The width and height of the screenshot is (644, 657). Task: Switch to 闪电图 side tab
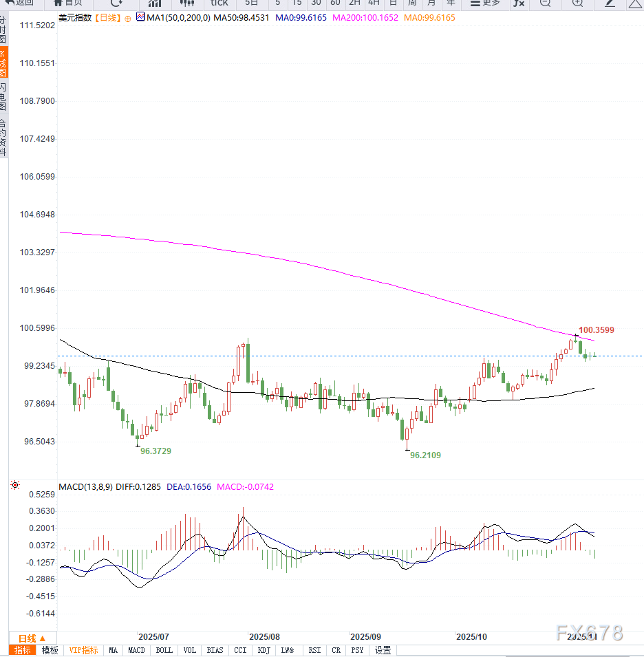3,96
